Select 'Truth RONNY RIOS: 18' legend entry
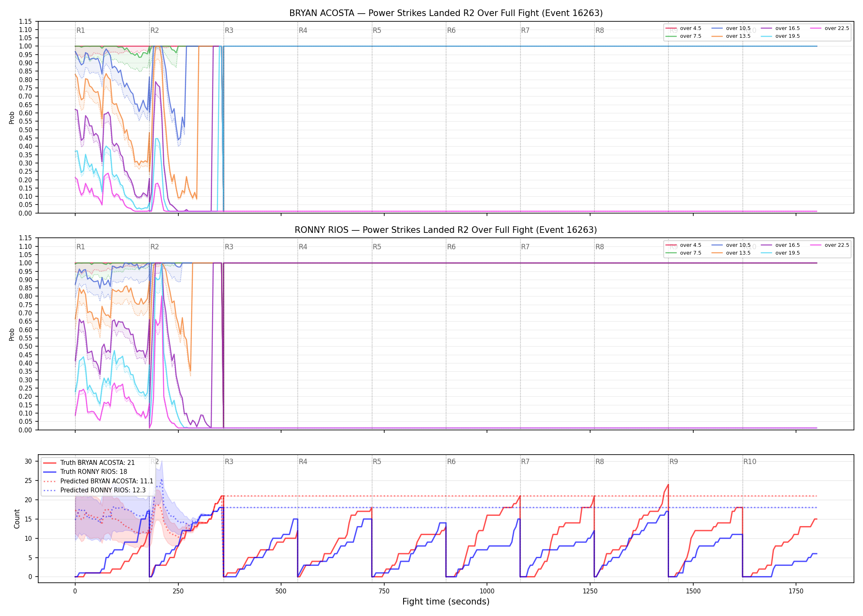The image size is (863, 616). [x=85, y=472]
